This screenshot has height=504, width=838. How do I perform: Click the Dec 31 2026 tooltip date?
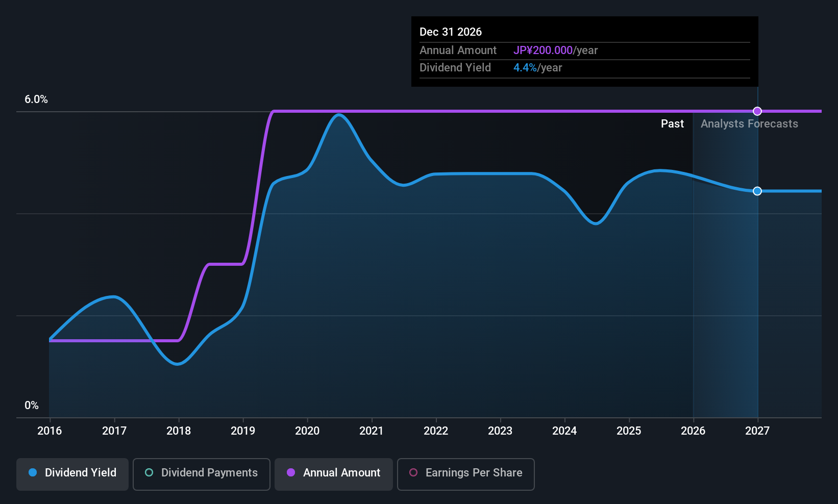pos(451,32)
